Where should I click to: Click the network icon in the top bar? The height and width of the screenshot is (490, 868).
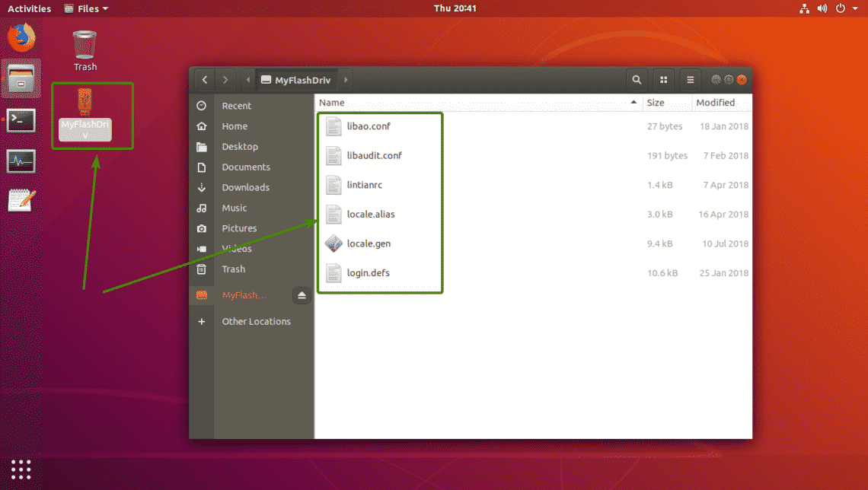(x=804, y=8)
